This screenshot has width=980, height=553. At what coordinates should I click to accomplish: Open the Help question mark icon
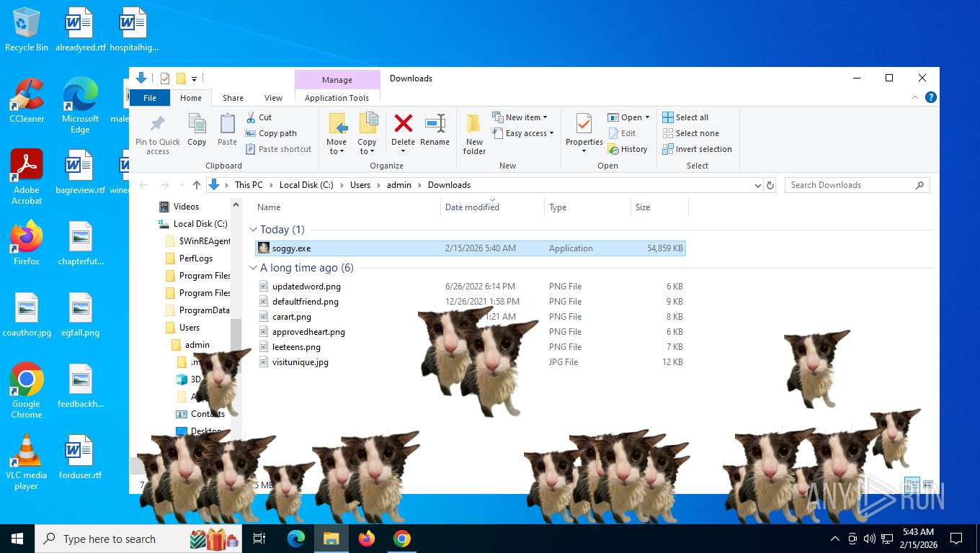(x=931, y=97)
